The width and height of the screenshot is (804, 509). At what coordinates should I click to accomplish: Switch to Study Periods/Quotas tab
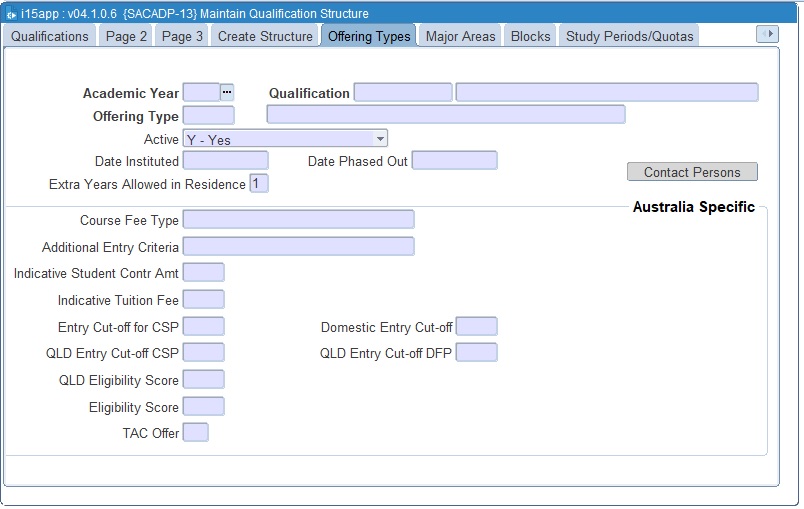[628, 36]
